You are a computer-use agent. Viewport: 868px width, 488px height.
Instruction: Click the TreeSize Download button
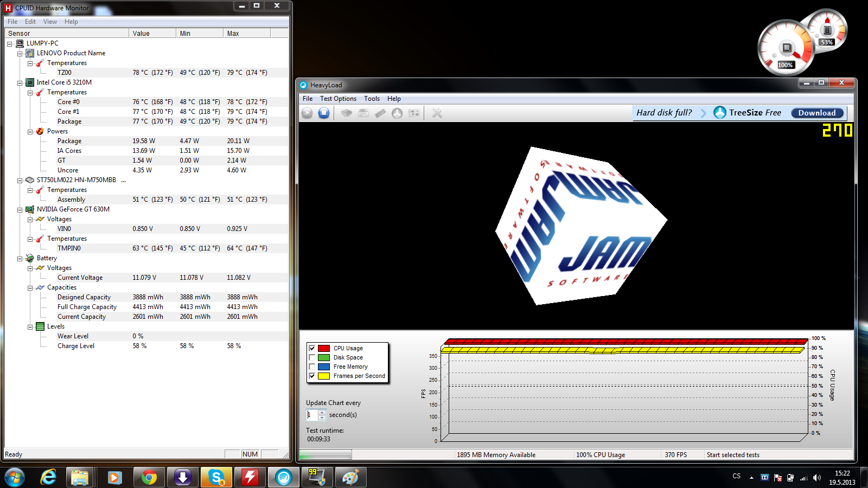[x=817, y=113]
